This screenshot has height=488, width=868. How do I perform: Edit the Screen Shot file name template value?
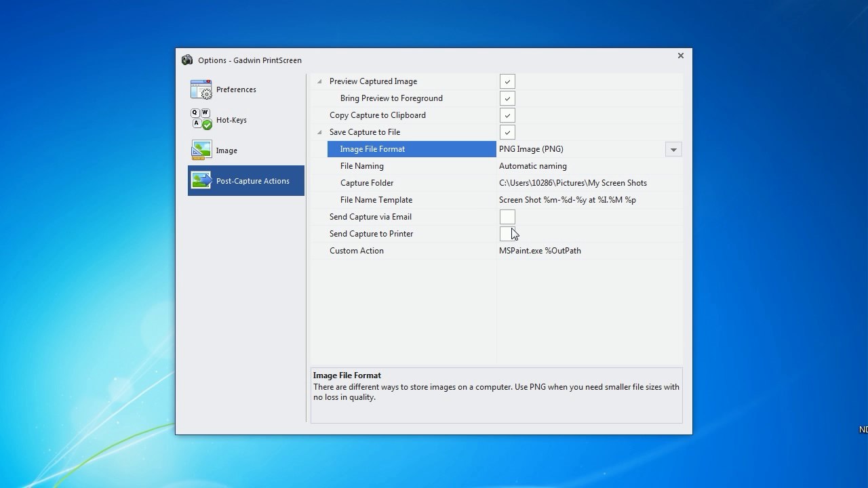[568, 200]
